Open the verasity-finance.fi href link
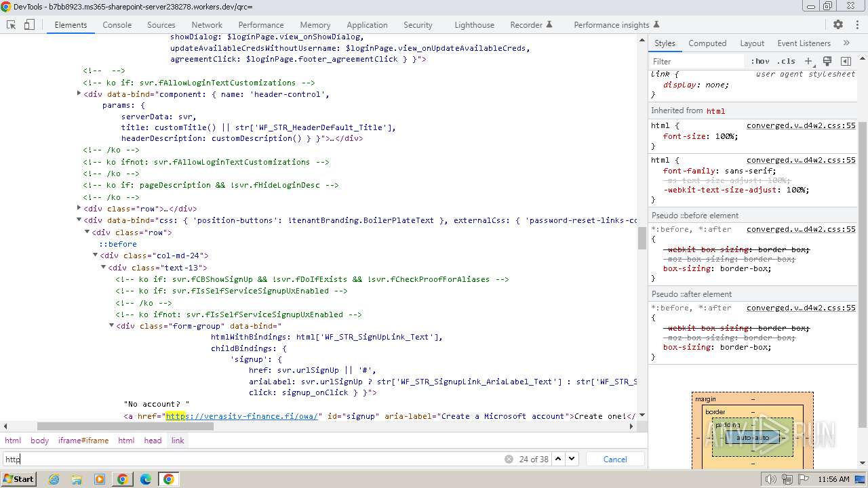This screenshot has height=488, width=868. pos(242,416)
